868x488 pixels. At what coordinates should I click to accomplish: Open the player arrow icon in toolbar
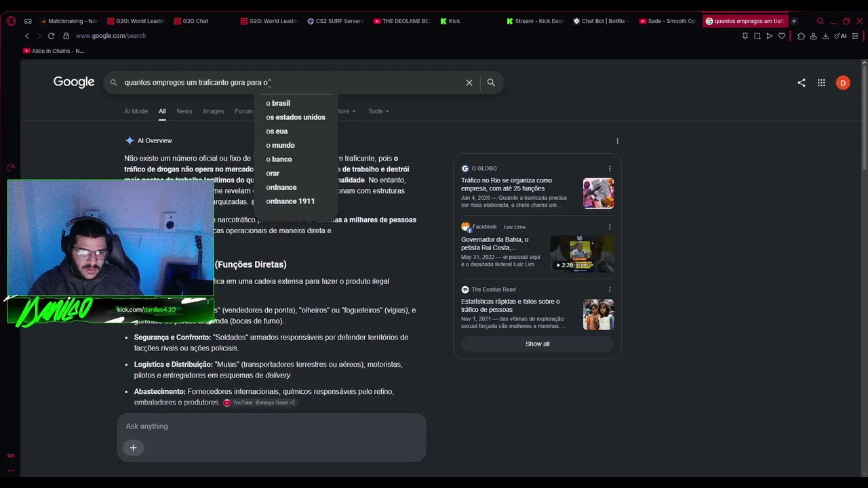click(x=770, y=36)
